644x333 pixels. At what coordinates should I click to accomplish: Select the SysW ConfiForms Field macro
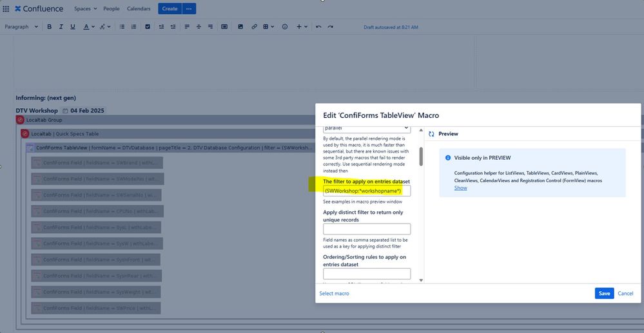(x=97, y=243)
